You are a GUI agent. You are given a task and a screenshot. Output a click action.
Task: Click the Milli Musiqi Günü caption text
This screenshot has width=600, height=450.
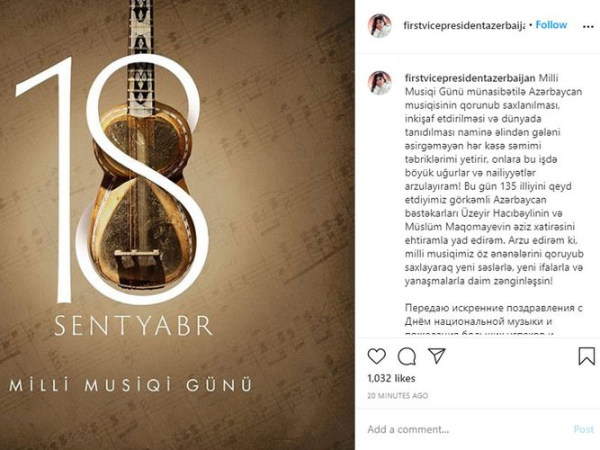pyautogui.click(x=130, y=385)
